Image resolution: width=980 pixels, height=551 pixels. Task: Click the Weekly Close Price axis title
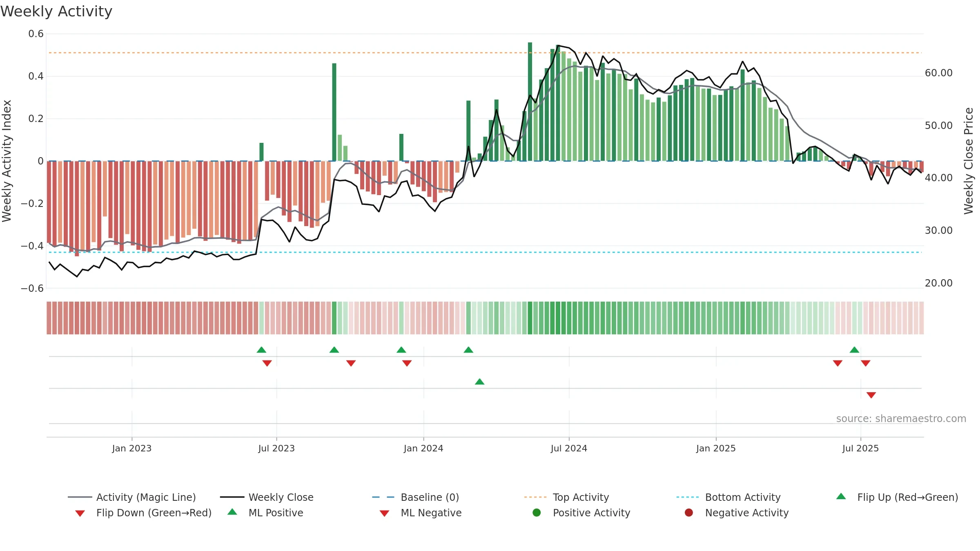pyautogui.click(x=969, y=161)
